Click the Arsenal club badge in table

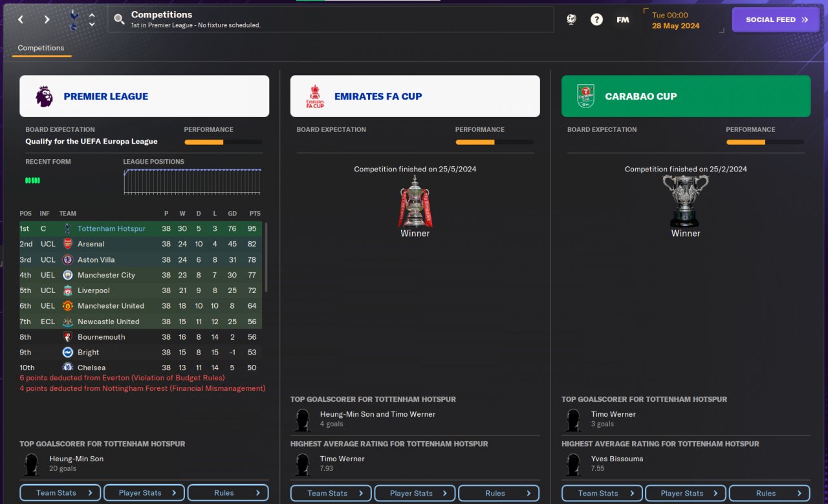coord(67,244)
